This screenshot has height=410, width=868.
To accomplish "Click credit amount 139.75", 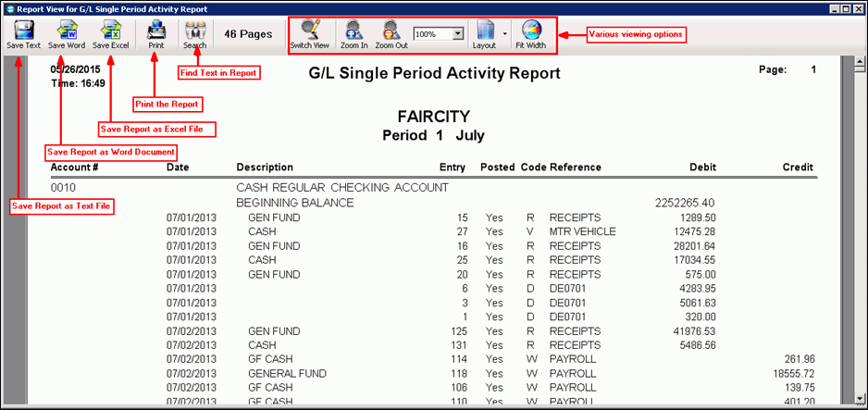I will 800,387.
